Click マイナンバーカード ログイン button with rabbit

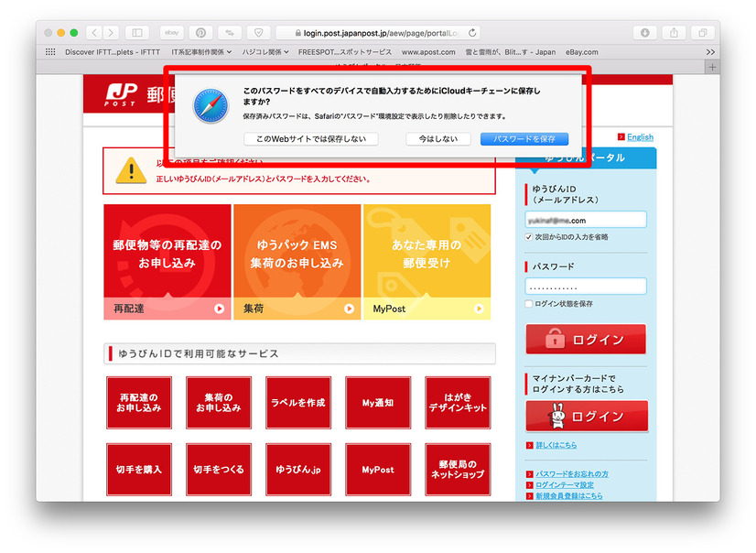(x=587, y=416)
